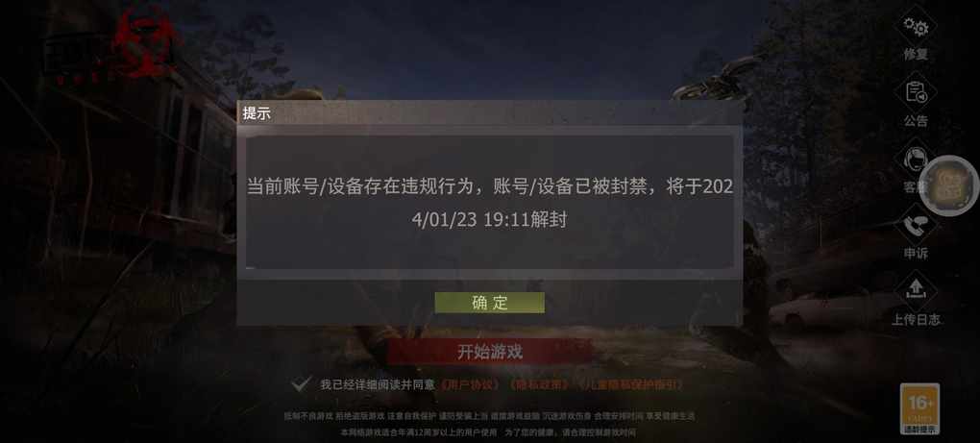
Task: Open the 儿童隐私保护指引 link
Action: click(x=630, y=385)
